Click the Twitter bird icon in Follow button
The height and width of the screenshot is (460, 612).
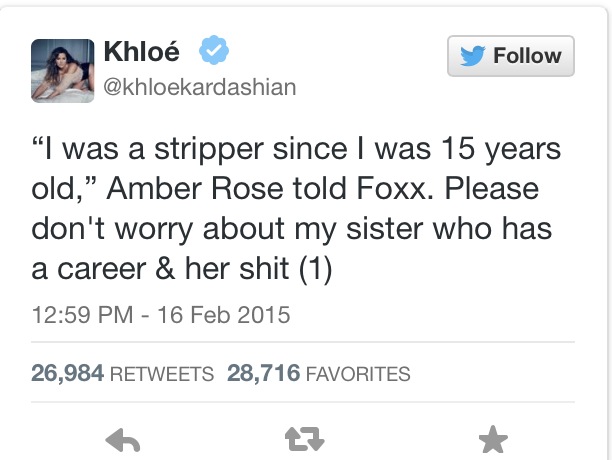coord(472,56)
